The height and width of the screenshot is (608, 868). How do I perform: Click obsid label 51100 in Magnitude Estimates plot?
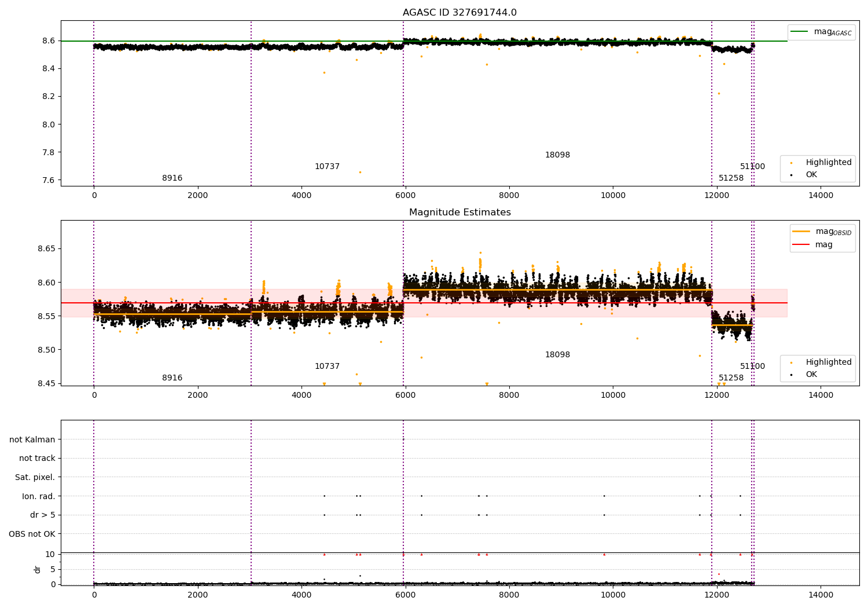tap(752, 366)
